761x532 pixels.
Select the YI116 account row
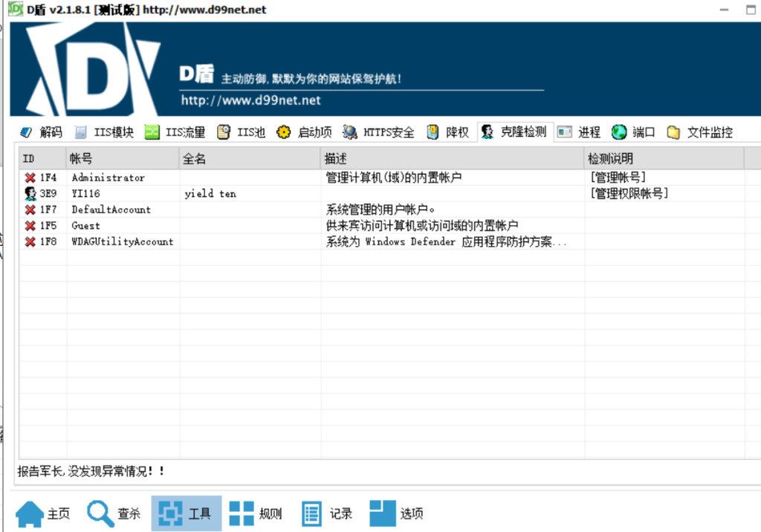(86, 194)
